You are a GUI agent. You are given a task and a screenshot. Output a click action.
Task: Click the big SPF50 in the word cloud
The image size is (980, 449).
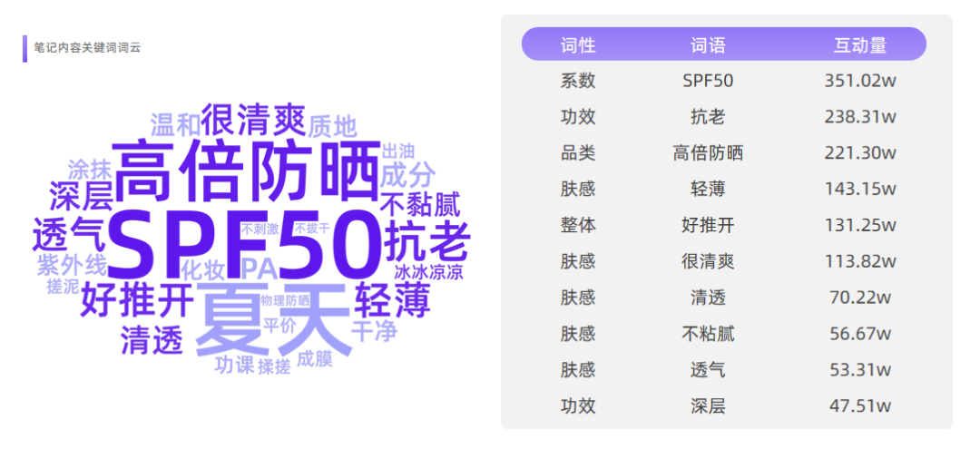pyautogui.click(x=246, y=246)
